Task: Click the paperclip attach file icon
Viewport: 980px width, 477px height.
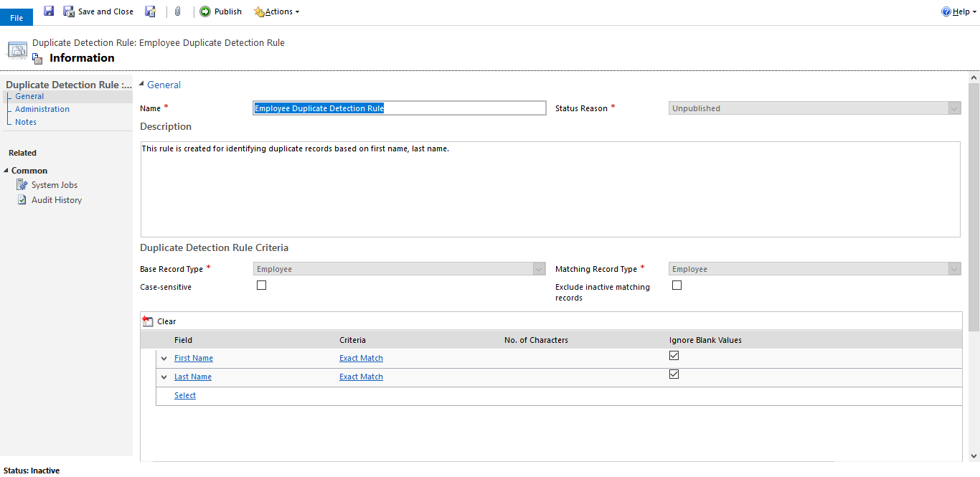Action: click(177, 11)
